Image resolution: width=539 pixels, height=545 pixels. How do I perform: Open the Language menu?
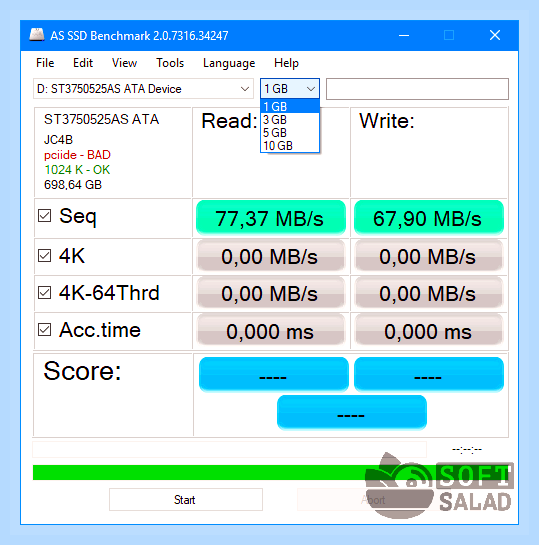229,63
